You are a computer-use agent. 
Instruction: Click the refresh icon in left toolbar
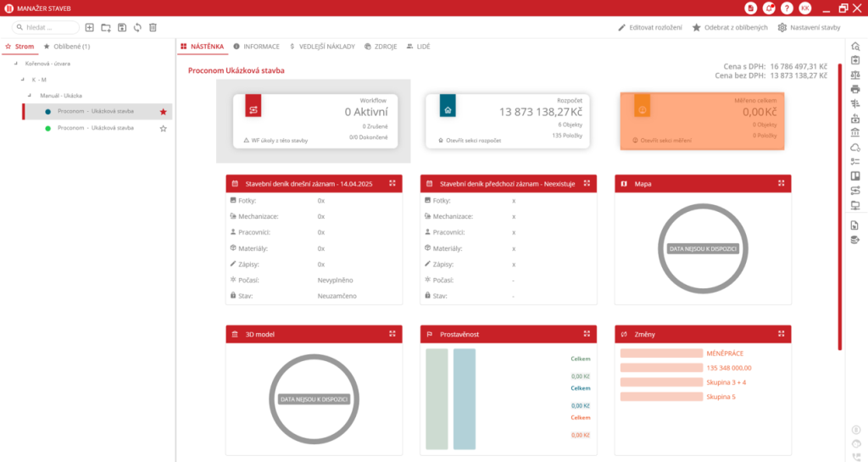tap(137, 27)
